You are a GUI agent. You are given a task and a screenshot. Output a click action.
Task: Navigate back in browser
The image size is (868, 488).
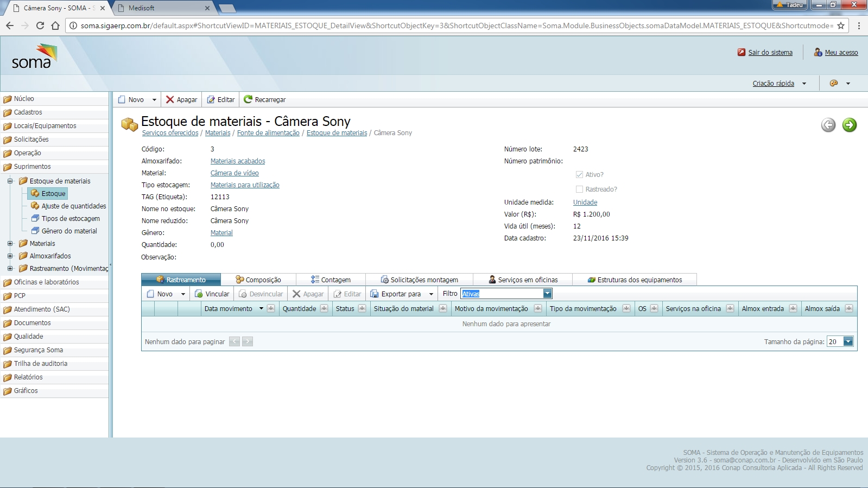[10, 26]
